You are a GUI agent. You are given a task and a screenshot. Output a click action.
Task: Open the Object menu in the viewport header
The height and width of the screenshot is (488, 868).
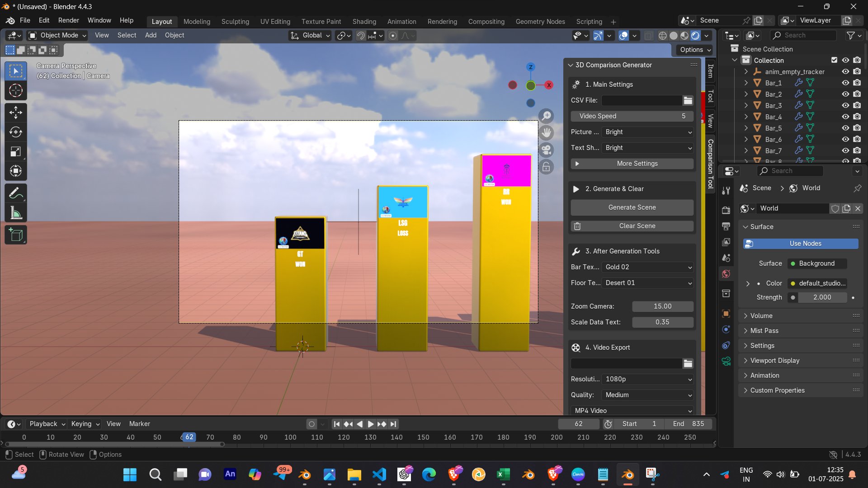pos(175,35)
